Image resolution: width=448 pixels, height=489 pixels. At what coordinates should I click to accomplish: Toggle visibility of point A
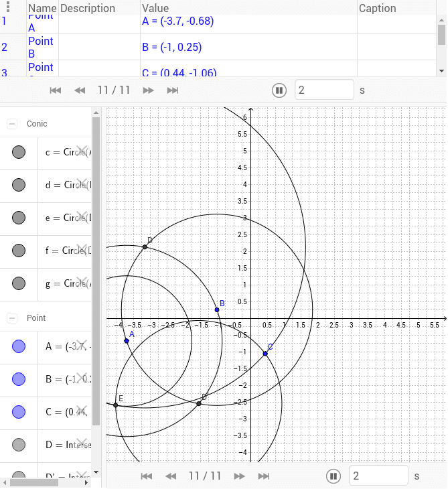pos(19,346)
